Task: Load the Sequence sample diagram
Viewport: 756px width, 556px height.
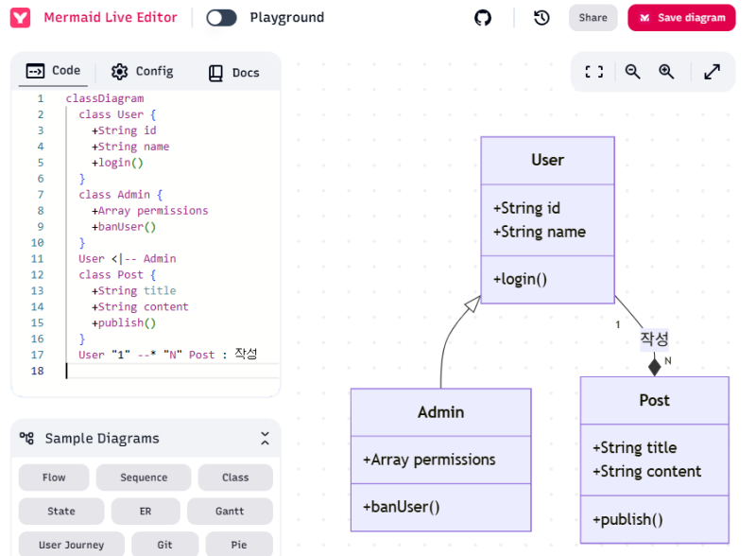Action: [144, 478]
